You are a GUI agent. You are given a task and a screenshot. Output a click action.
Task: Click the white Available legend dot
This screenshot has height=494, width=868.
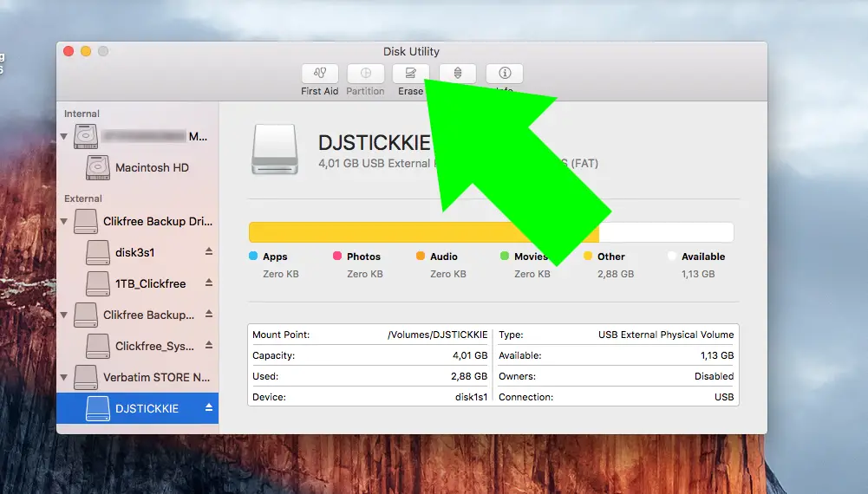pos(672,256)
